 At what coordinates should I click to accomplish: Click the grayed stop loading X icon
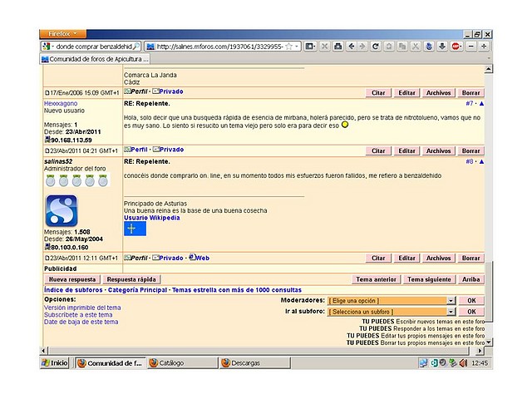tap(325, 47)
